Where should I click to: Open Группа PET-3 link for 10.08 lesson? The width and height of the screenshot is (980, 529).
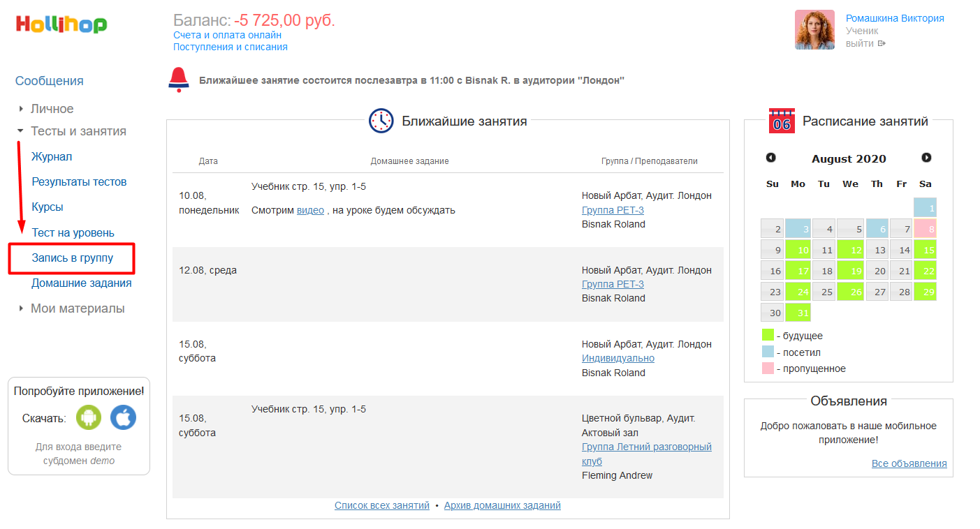pyautogui.click(x=613, y=210)
